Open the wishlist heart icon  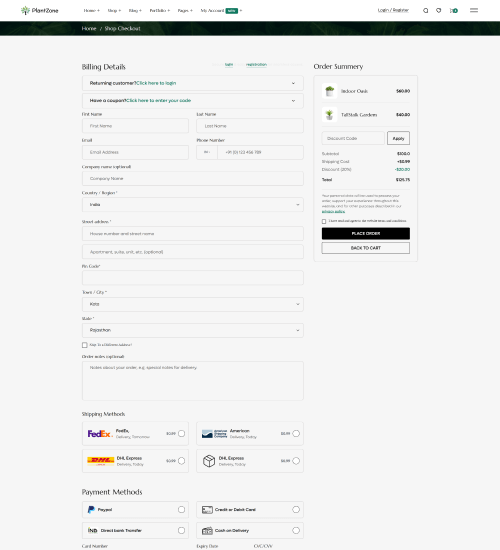pyautogui.click(x=439, y=11)
